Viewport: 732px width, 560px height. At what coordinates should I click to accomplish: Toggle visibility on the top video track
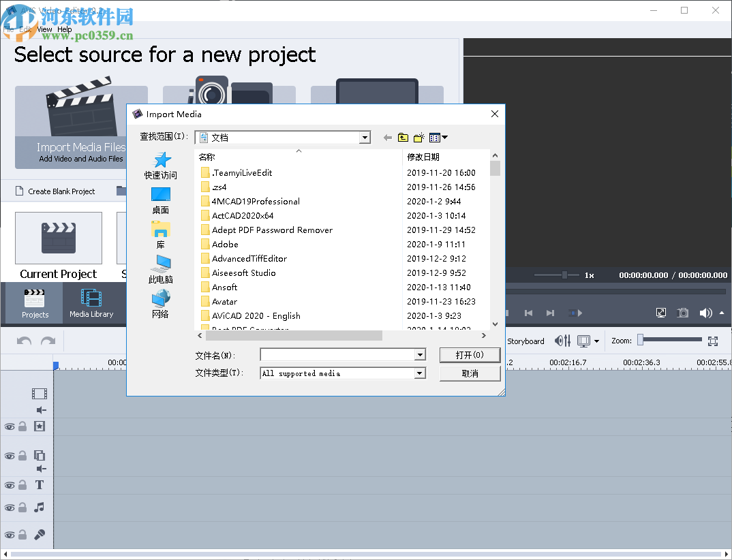click(x=10, y=426)
